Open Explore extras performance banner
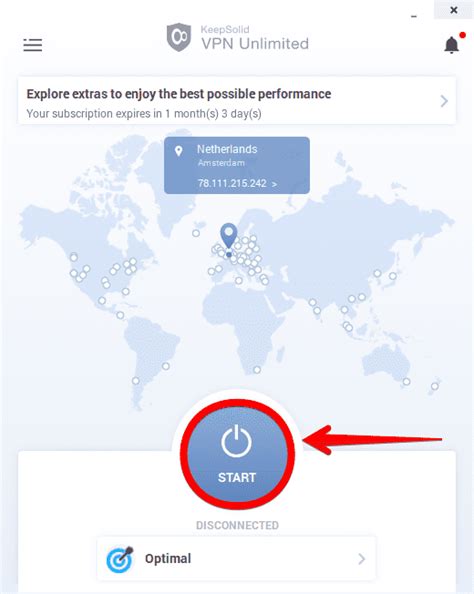This screenshot has height=594, width=474. click(237, 100)
